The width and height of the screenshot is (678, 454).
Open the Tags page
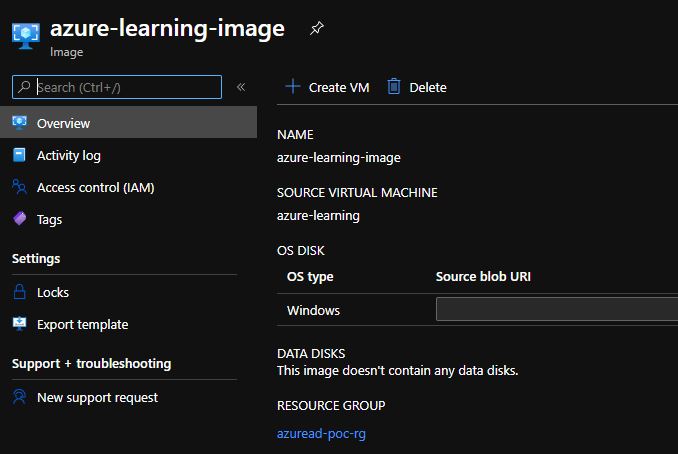(x=49, y=220)
